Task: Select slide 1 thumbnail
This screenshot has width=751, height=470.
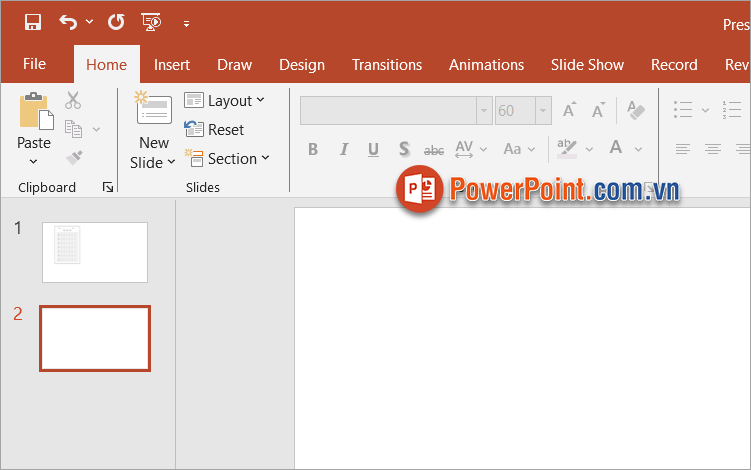Action: (95, 252)
